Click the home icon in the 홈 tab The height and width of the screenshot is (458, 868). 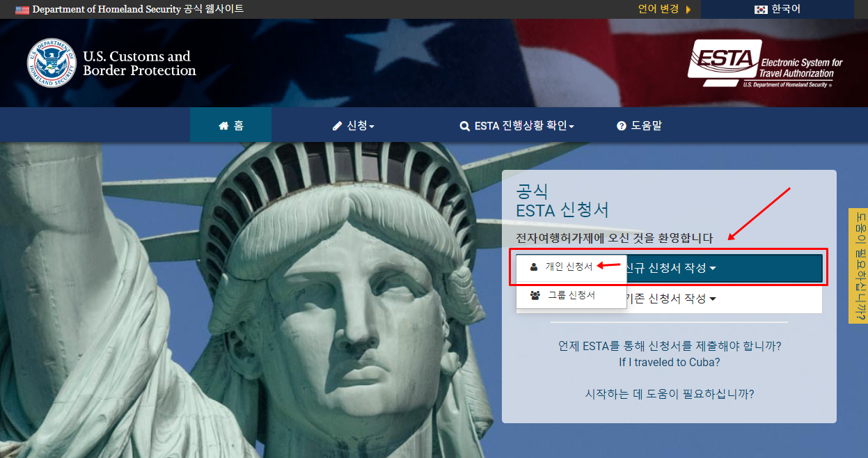click(223, 126)
